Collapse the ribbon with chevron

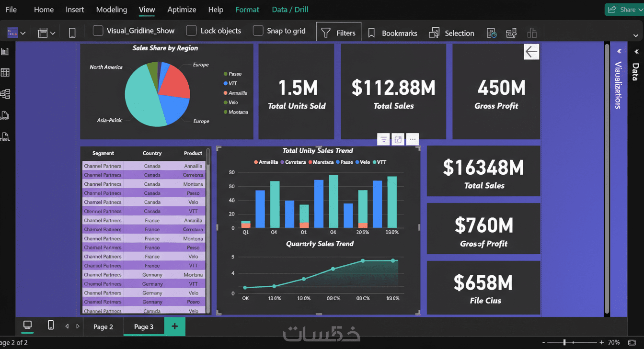(x=635, y=35)
